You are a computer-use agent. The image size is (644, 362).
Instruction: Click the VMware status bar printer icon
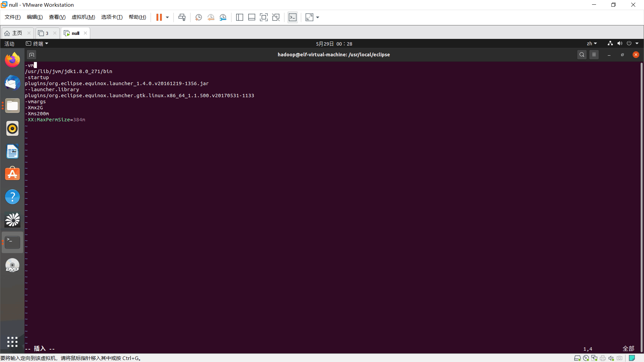click(x=603, y=358)
